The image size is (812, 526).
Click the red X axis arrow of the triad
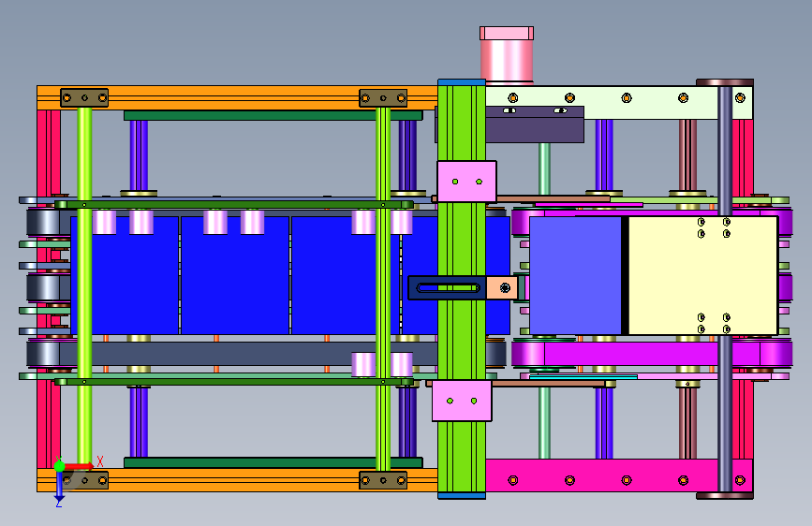coord(79,466)
